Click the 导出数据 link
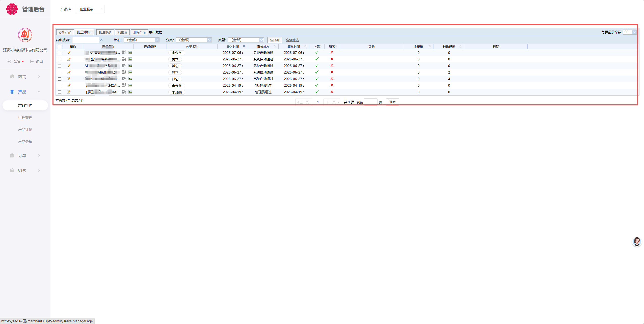This screenshot has width=644, height=324. pos(155,32)
